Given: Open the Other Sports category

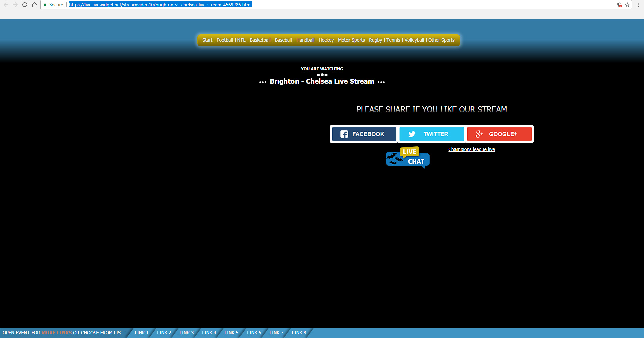Looking at the screenshot, I should tap(441, 40).
